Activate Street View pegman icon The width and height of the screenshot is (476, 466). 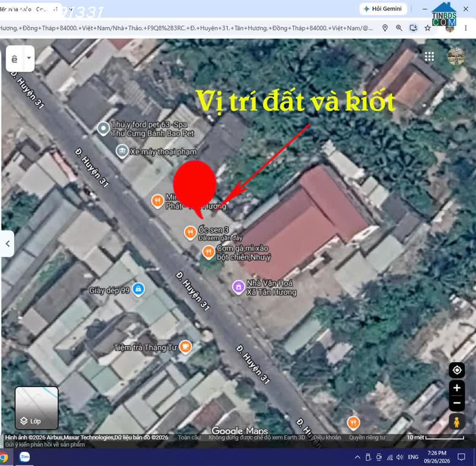[x=457, y=422]
